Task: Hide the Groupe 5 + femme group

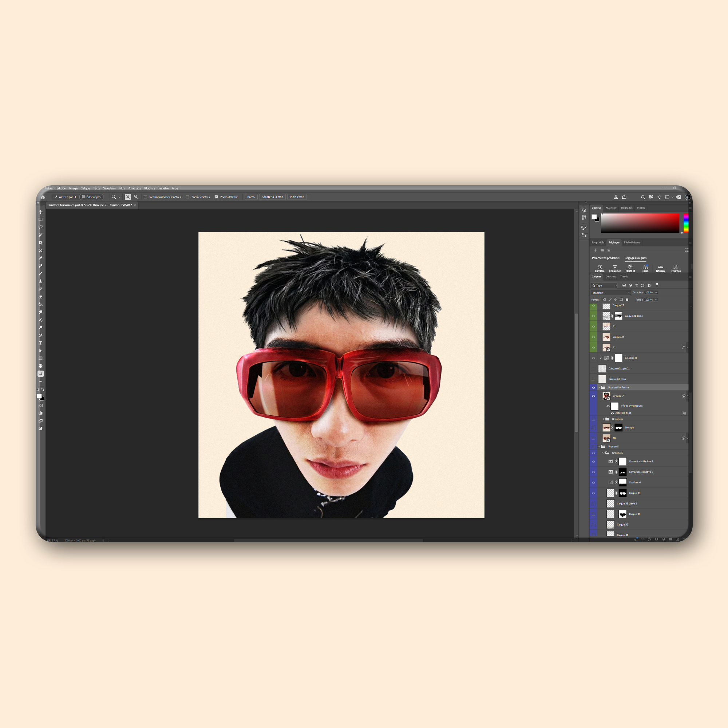Action: coord(593,387)
